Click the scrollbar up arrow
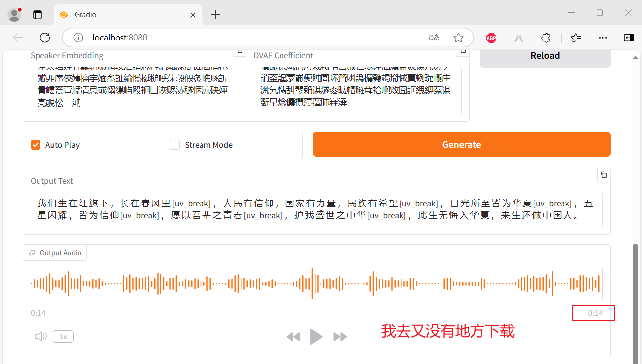Viewport: 642px width, 364px height. (636, 57)
